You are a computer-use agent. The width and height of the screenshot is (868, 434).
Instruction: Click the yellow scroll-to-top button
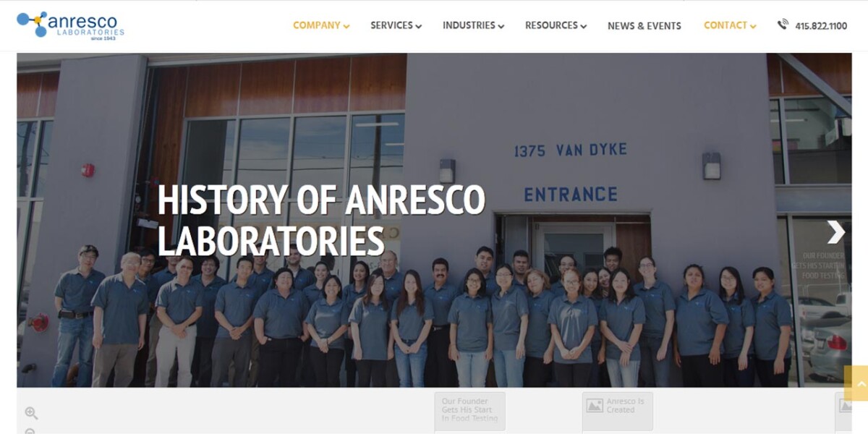pyautogui.click(x=856, y=383)
